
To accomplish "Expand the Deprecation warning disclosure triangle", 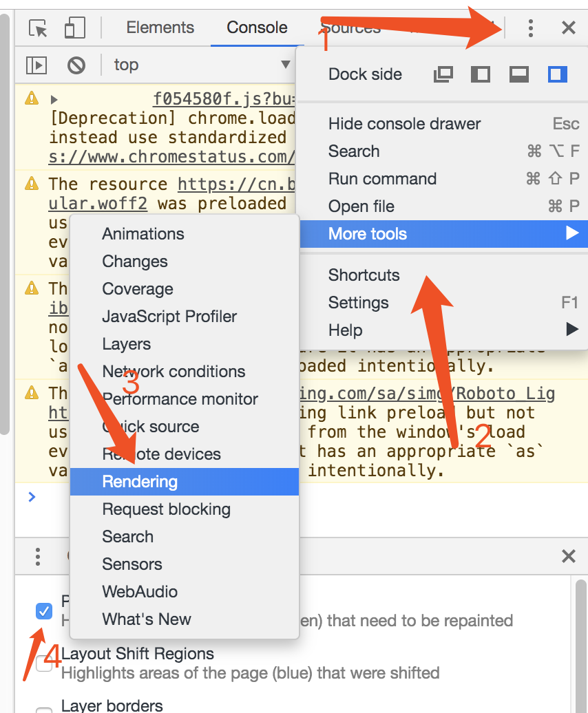I will click(x=54, y=100).
